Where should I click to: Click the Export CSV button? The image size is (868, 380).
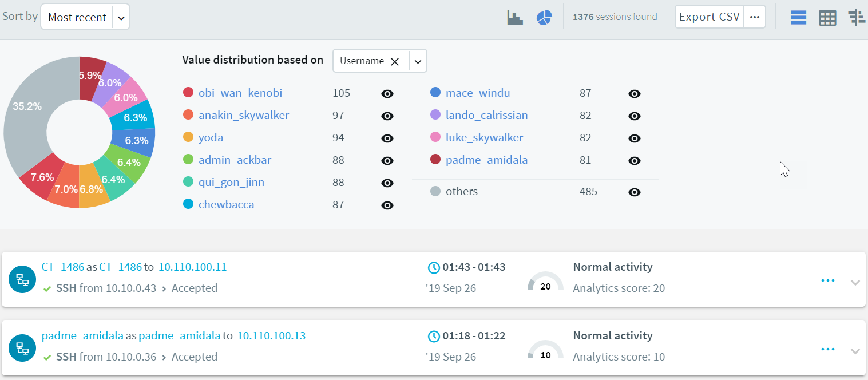pos(709,17)
